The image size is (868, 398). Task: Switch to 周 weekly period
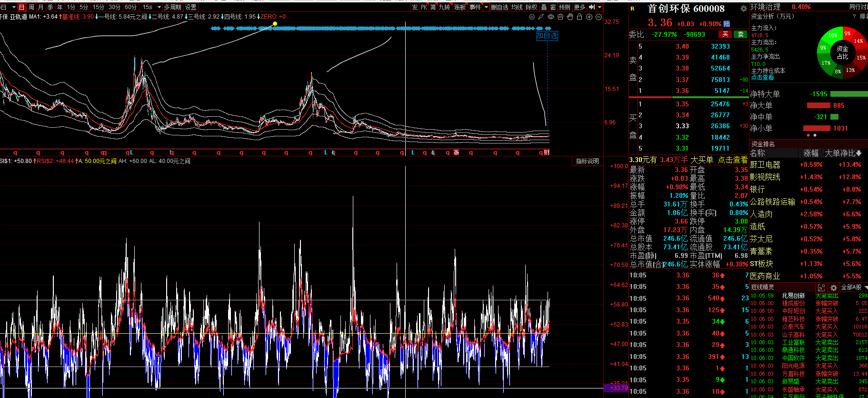pyautogui.click(x=31, y=7)
